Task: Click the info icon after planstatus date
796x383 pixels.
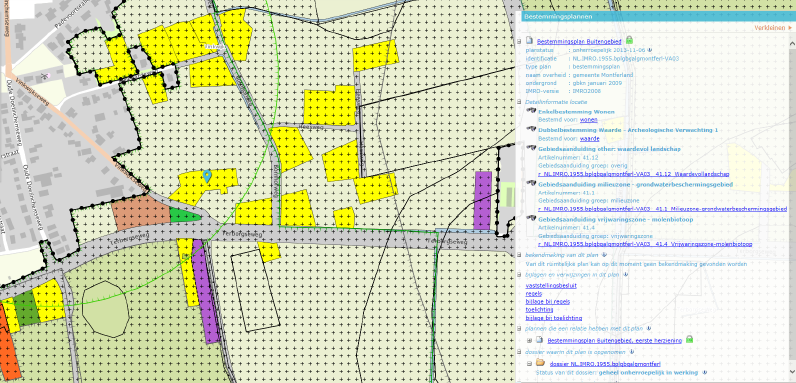Action: pyautogui.click(x=649, y=51)
